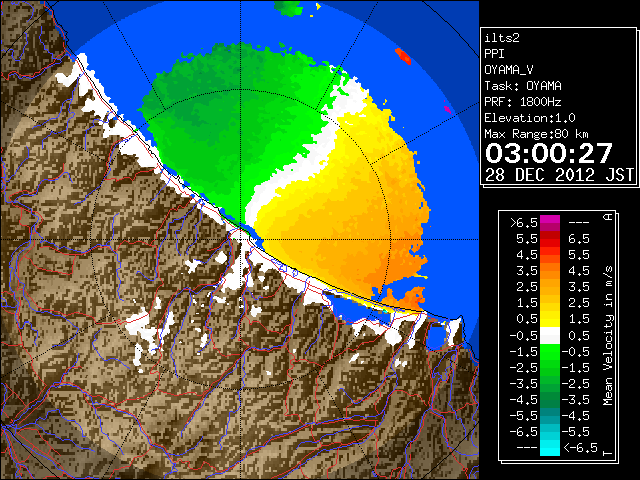Click the >6.5 legend label
Viewport: 640px width, 480px height.
pyautogui.click(x=524, y=223)
